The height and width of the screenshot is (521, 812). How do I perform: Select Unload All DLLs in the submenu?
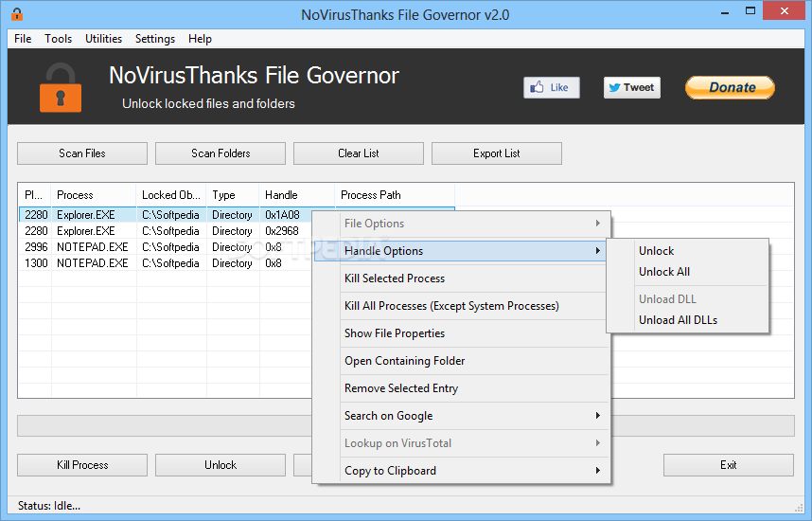pos(688,320)
